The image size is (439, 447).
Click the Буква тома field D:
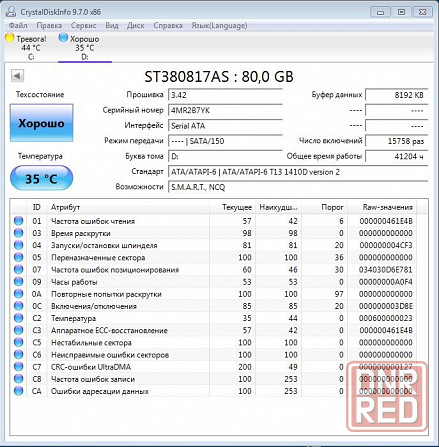[225, 156]
